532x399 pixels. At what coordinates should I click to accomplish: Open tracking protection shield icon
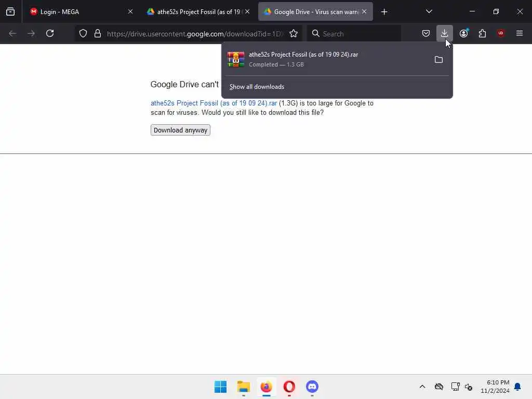click(x=83, y=33)
